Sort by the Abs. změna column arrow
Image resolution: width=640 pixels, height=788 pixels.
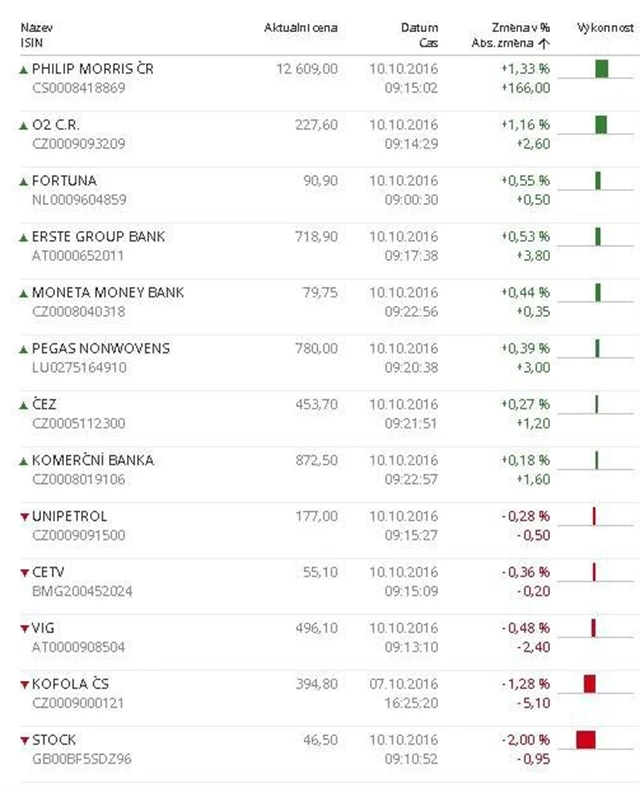pyautogui.click(x=545, y=44)
